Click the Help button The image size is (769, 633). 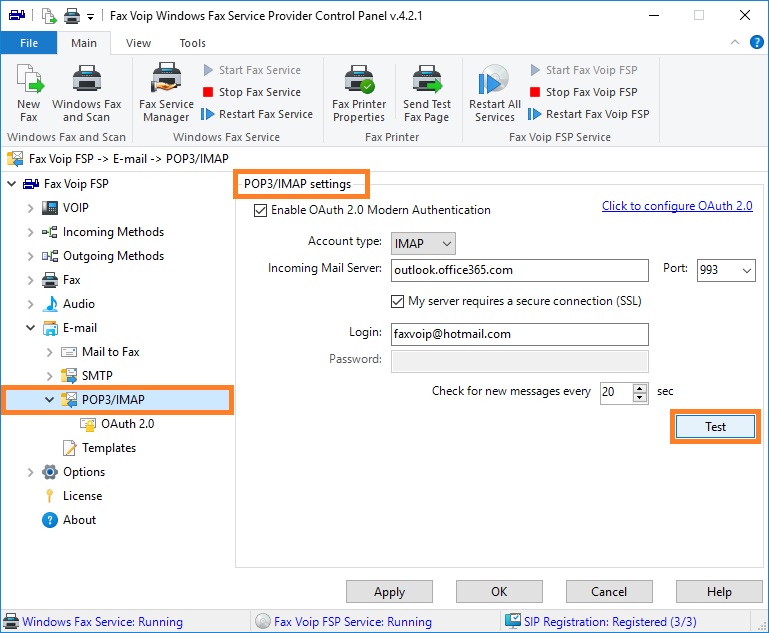click(719, 592)
